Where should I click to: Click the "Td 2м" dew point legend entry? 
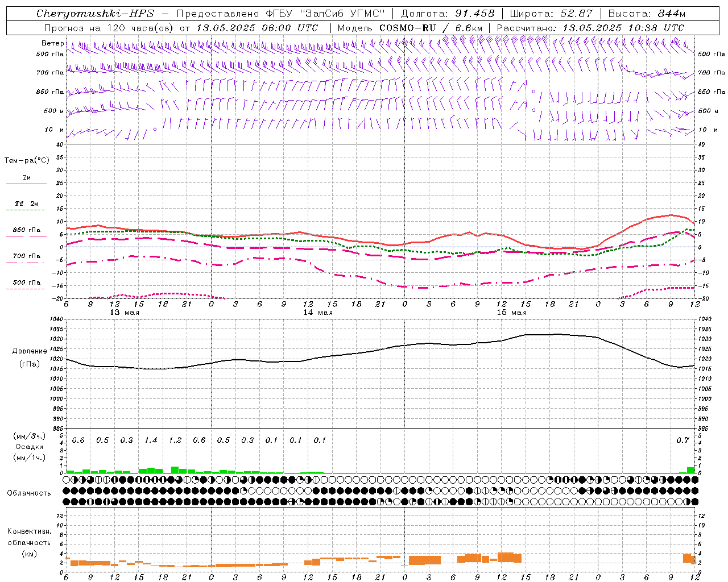(27, 203)
